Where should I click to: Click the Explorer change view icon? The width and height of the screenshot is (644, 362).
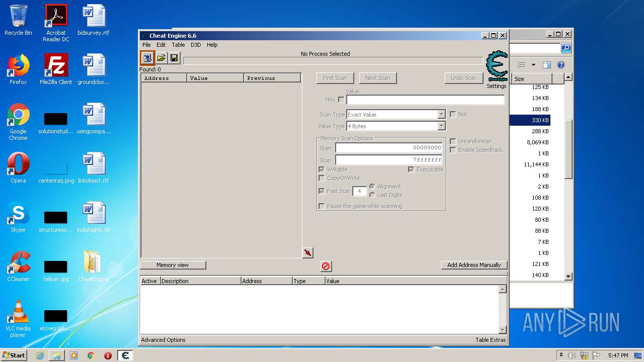coord(521,65)
